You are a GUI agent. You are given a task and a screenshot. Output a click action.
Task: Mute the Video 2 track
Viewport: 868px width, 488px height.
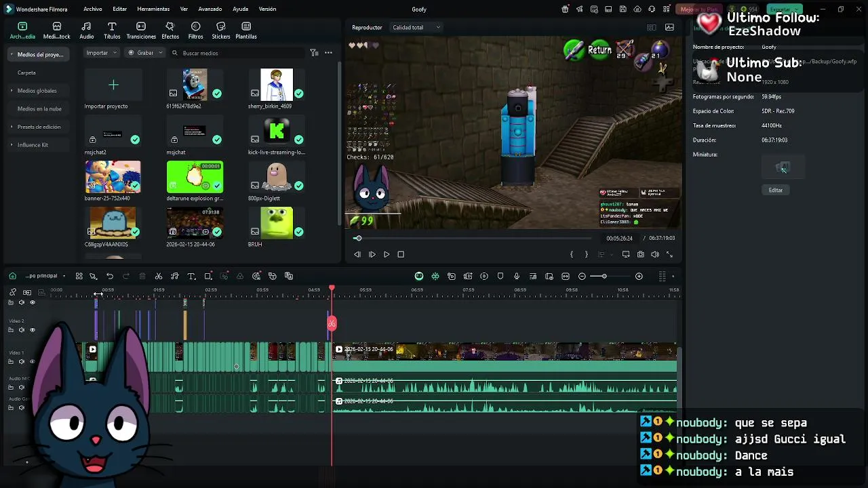pos(21,330)
